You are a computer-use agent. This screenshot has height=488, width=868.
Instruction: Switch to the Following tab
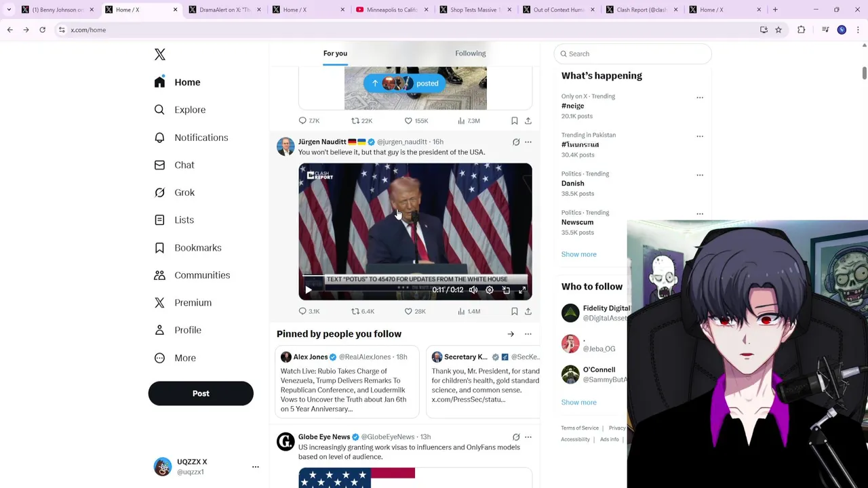coord(471,54)
